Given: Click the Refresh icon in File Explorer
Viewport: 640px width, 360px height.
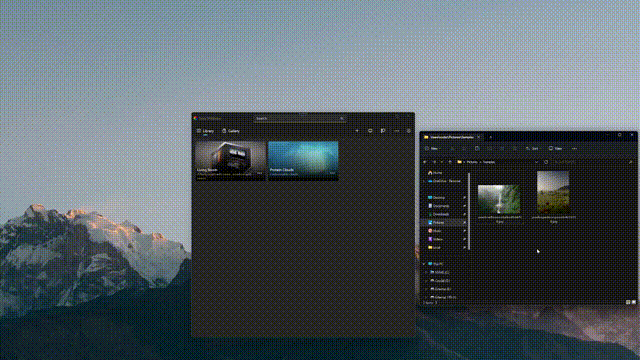Looking at the screenshot, I should 546,162.
